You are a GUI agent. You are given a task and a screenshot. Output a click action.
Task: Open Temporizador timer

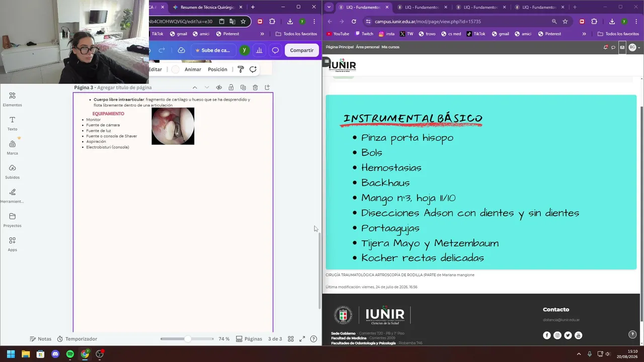77,339
